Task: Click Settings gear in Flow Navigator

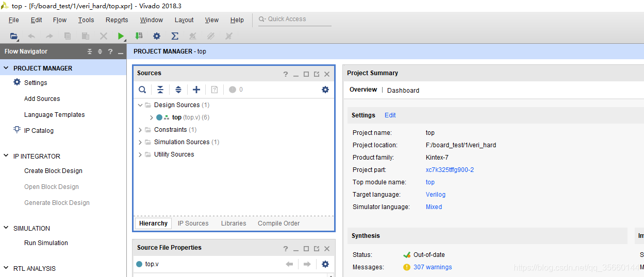Action: click(17, 82)
